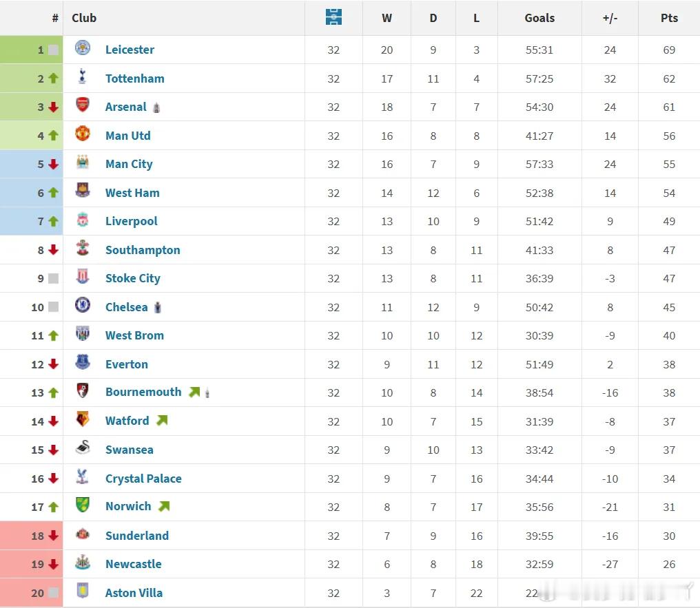Click the Arsenal club crest icon
This screenshot has height=608, width=700.
pyautogui.click(x=83, y=106)
